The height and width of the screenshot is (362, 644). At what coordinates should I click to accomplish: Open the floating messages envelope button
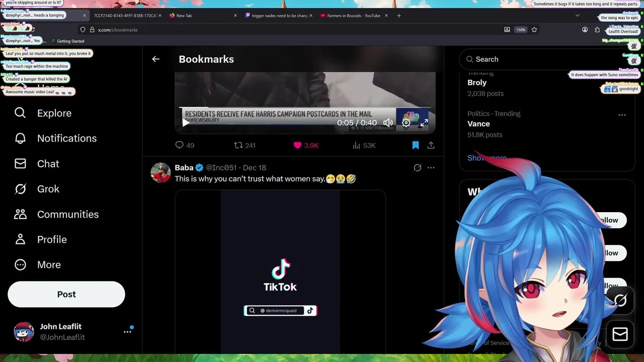tap(620, 334)
